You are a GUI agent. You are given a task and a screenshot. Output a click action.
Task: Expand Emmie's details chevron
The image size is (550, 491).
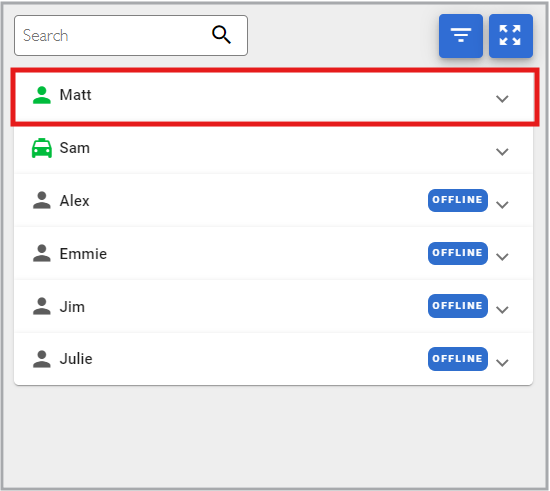[502, 257]
